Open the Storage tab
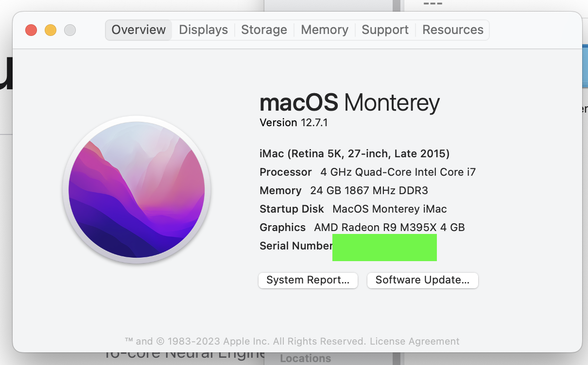This screenshot has width=588, height=365. pos(264,30)
